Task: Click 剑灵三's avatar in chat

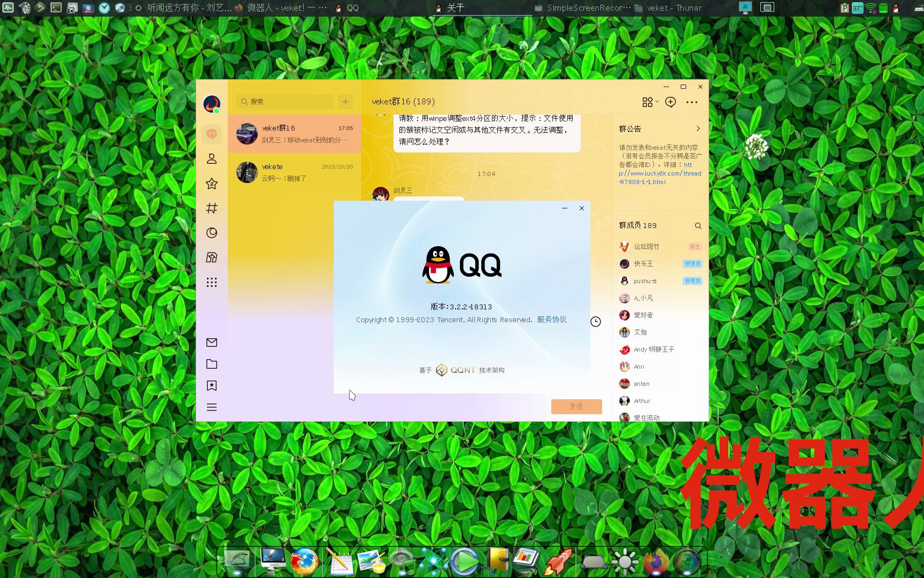Action: click(381, 194)
